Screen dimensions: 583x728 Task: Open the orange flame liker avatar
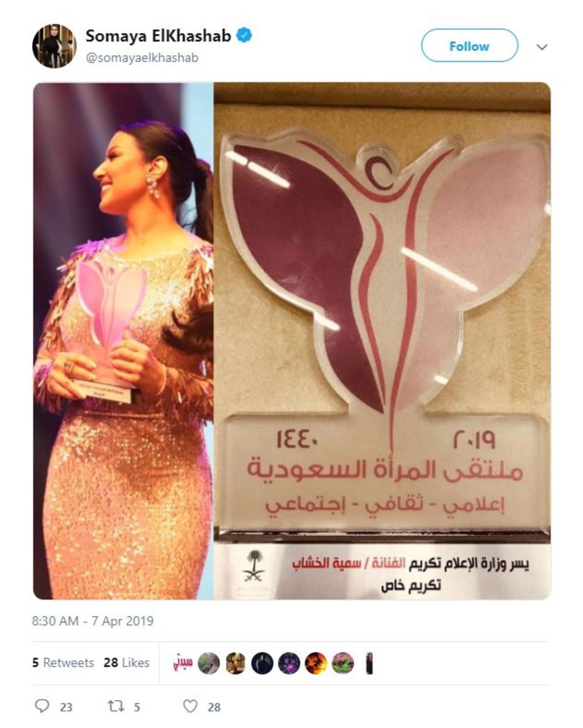[x=316, y=663]
